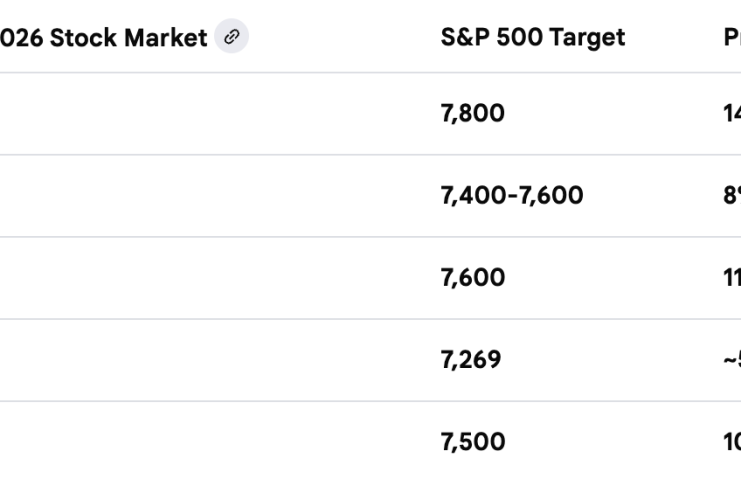Click the empty first-column cell of 7,269 row
This screenshot has height=486, width=741.
pyautogui.click(x=200, y=360)
